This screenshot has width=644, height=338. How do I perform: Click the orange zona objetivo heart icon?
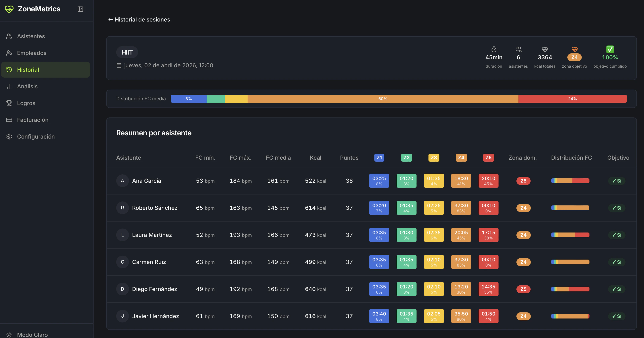[x=575, y=49]
